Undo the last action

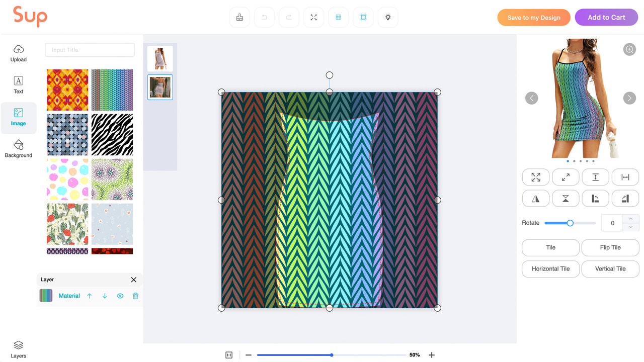tap(264, 17)
